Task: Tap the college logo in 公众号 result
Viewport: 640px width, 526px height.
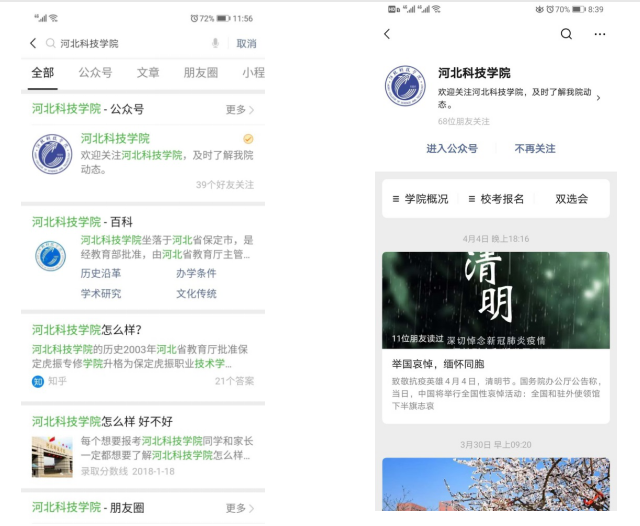Action: point(52,154)
